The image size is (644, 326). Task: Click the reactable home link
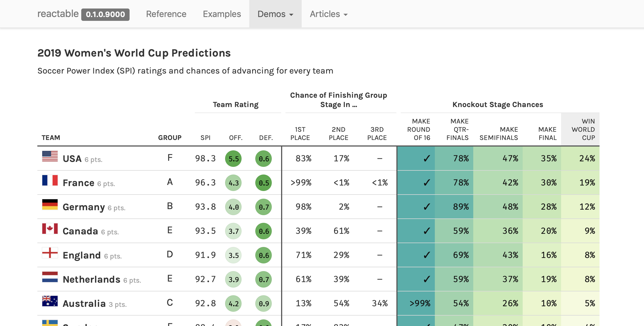pos(58,14)
